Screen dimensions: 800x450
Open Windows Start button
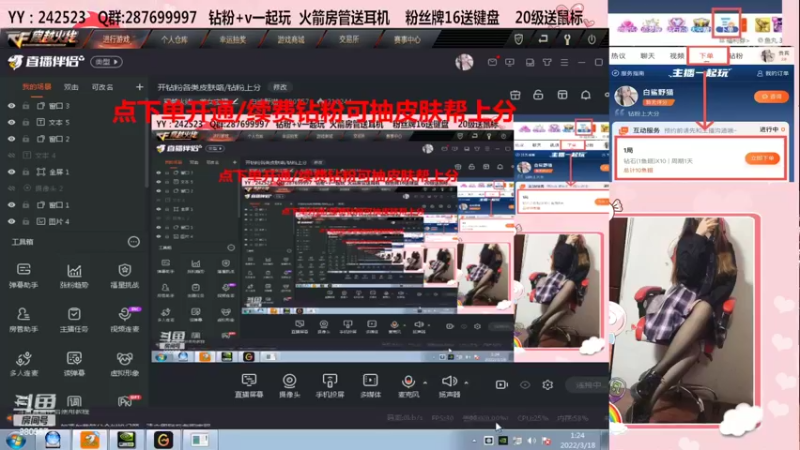pyautogui.click(x=15, y=440)
